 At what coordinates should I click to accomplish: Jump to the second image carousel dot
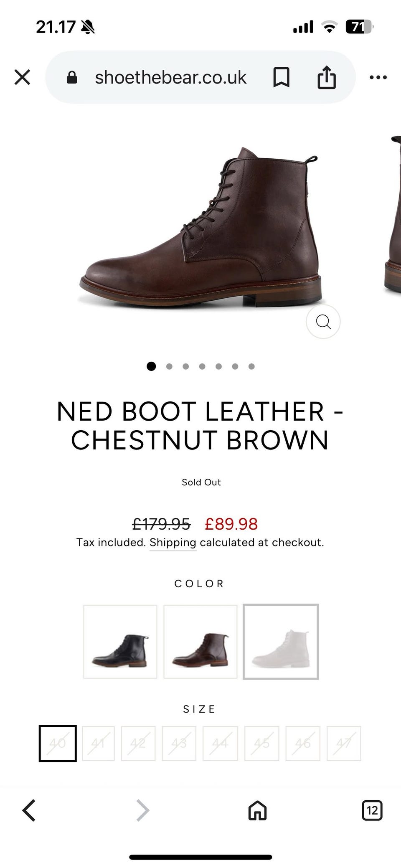169,366
